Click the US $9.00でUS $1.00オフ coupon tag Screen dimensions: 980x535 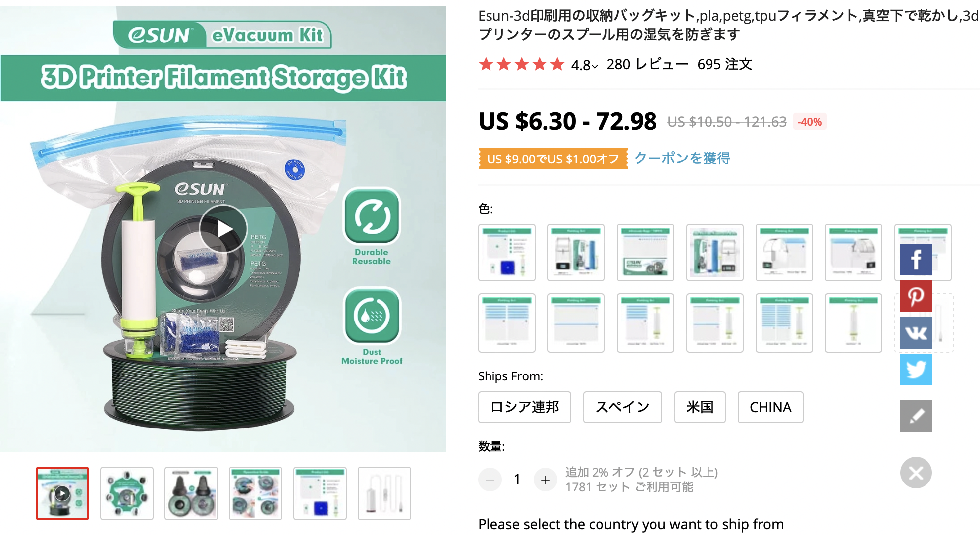(x=553, y=159)
